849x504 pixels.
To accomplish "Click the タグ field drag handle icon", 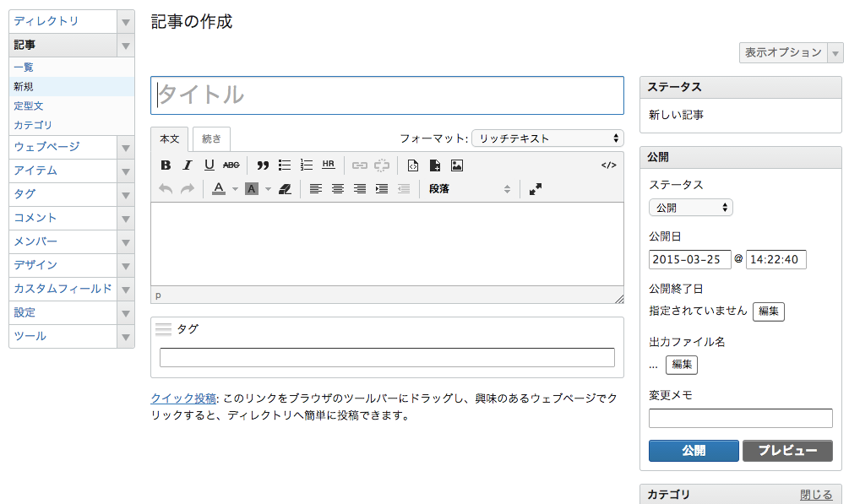I will (x=163, y=328).
